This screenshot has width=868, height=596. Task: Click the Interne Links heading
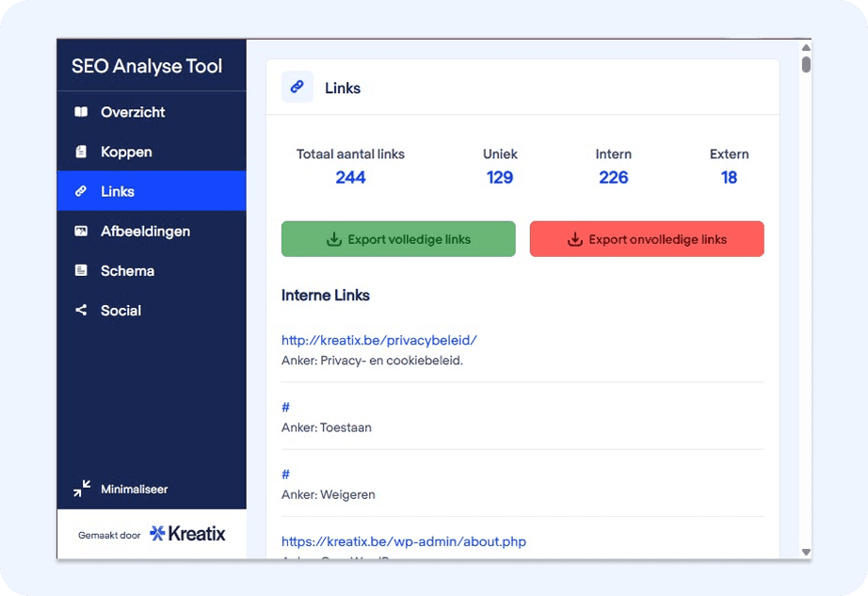click(x=326, y=295)
